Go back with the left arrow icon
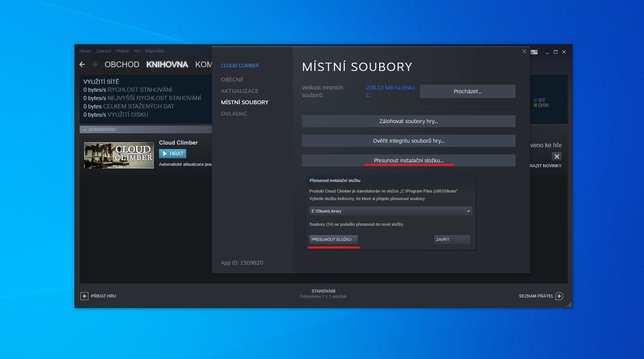Screen dimensions: 644x359 (x=82, y=65)
